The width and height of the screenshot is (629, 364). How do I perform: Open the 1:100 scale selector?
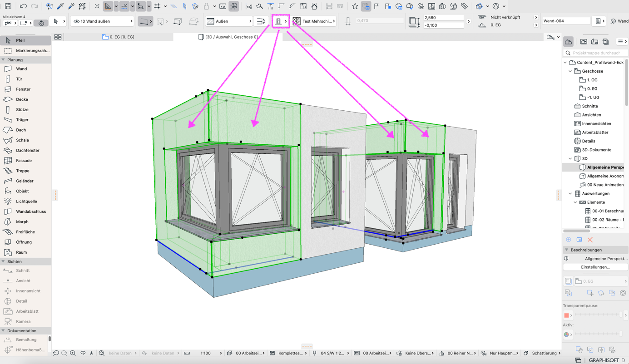pos(211,353)
